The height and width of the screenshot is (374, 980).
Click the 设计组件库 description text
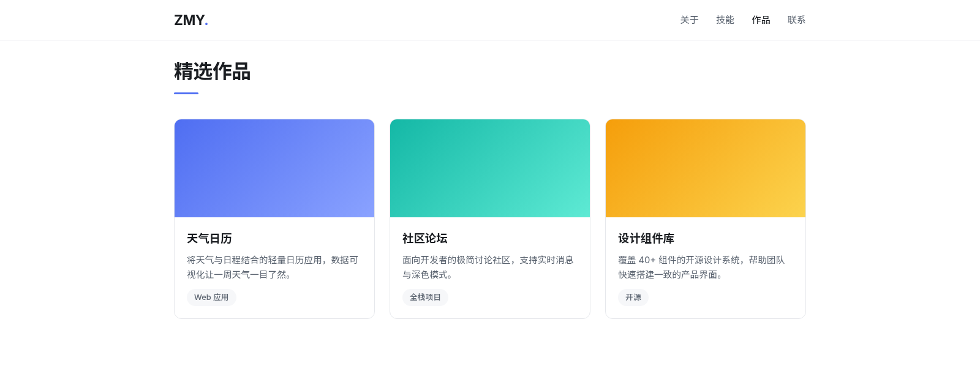[701, 267]
